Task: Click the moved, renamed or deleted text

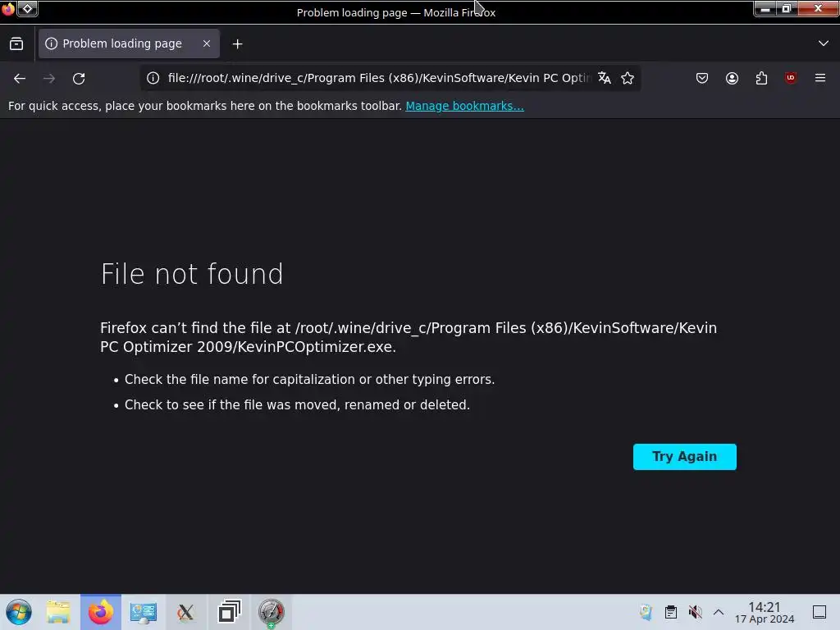Action: [x=297, y=404]
